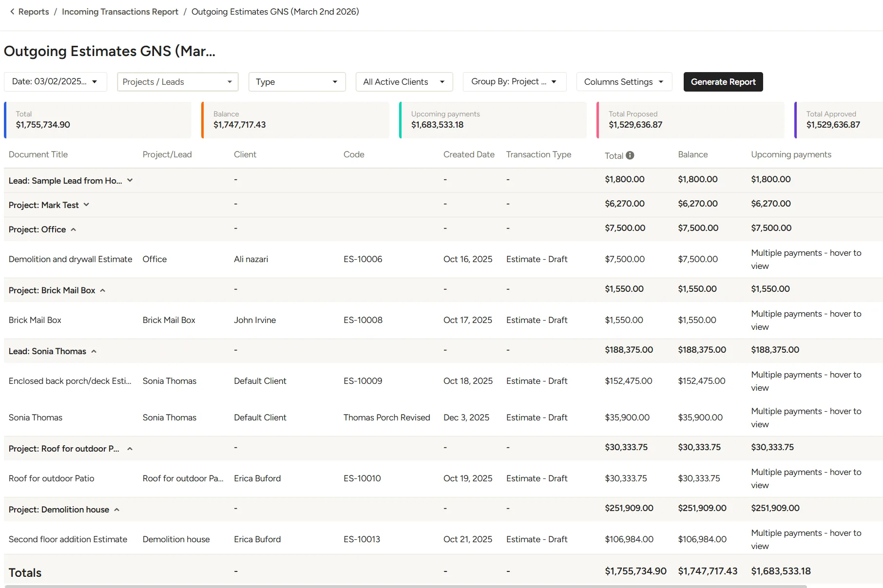Open the Group By: Project dropdown
The height and width of the screenshot is (588, 883).
pyautogui.click(x=515, y=82)
